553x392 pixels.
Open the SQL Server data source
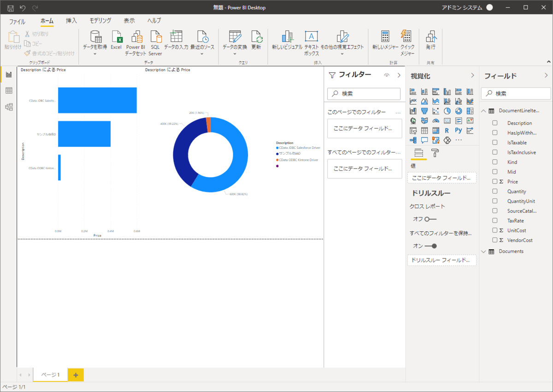(x=155, y=38)
